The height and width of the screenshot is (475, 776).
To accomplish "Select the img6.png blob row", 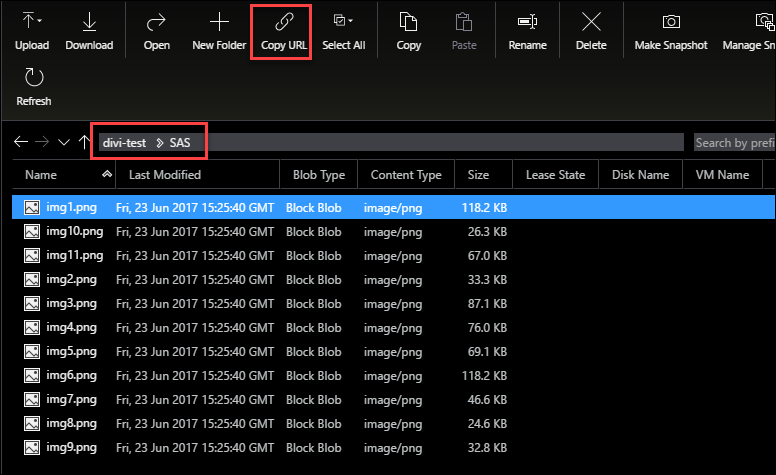I will [393, 376].
